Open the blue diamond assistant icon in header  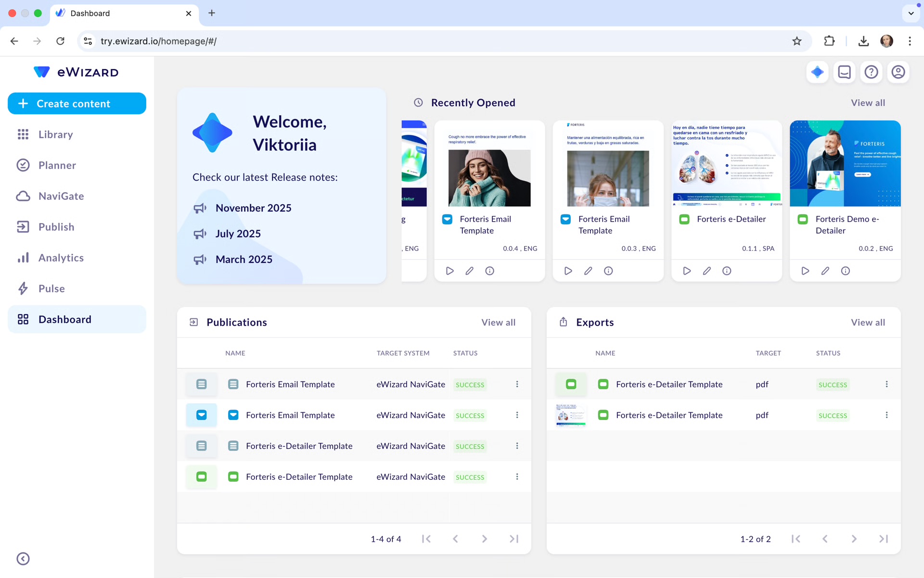point(817,72)
